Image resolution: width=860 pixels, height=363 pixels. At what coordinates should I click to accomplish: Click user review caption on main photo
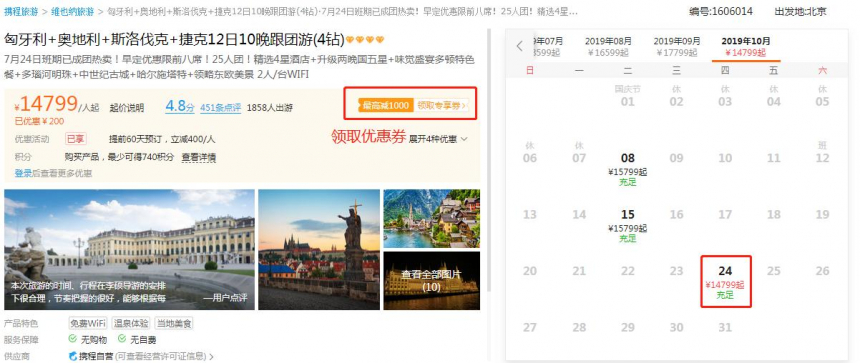coord(129,292)
